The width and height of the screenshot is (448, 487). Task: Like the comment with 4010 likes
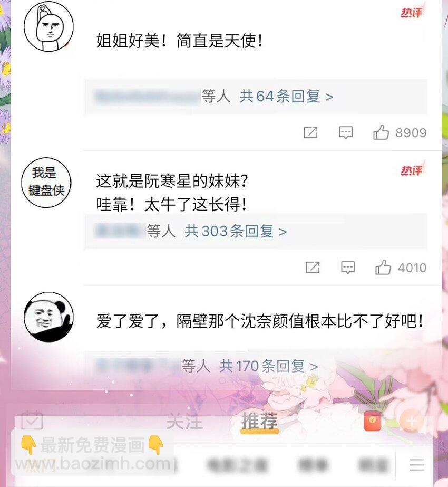(383, 268)
